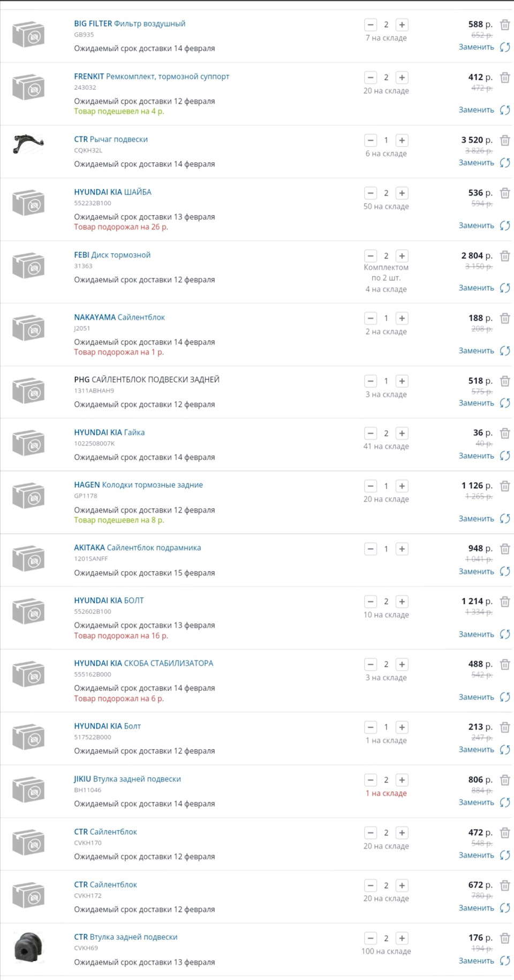Click Заменить for CTR Сайлентблок CVKH172

point(476,908)
